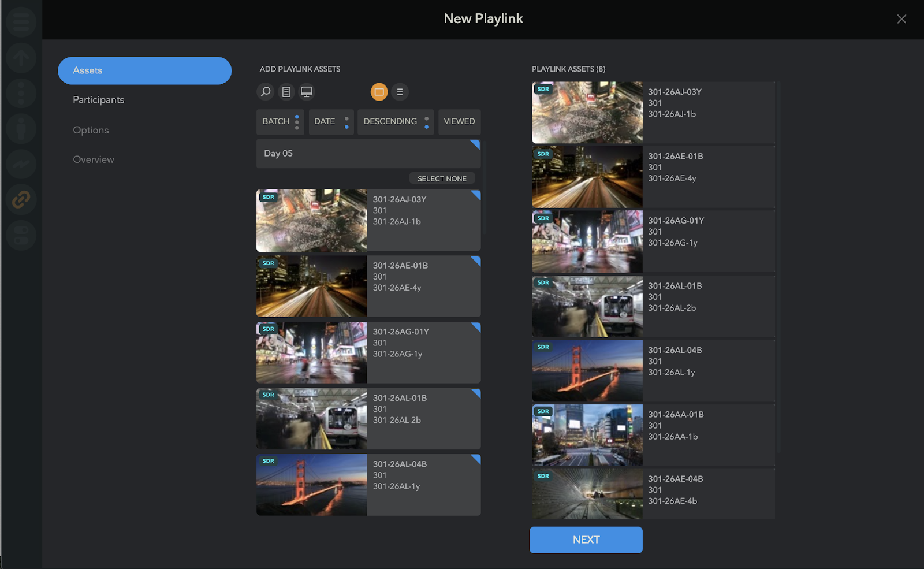924x569 pixels.
Task: Toggle selection marker on Day 05 batch
Action: 475,144
